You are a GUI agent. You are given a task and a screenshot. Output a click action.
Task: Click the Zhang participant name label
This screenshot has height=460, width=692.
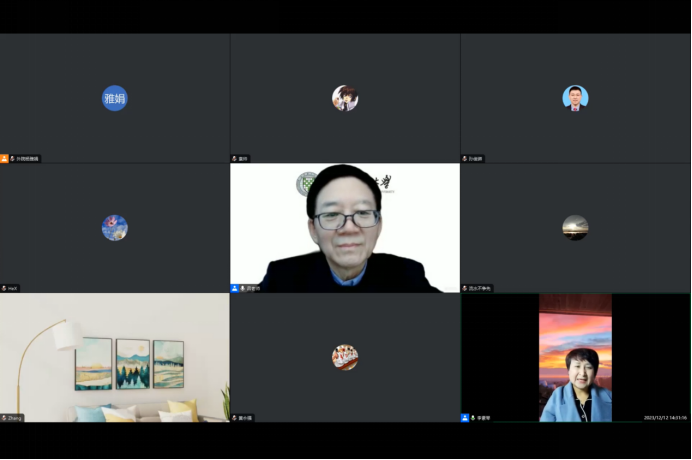point(16,417)
